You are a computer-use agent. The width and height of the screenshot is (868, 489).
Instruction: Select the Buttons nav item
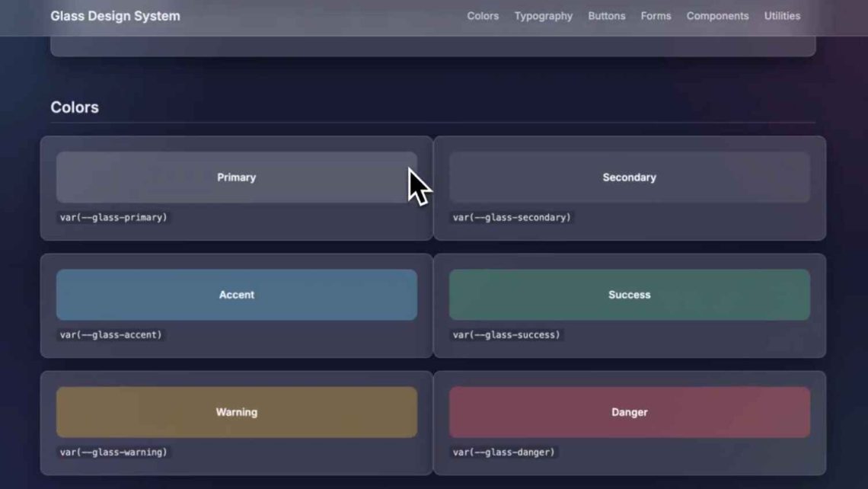606,15
